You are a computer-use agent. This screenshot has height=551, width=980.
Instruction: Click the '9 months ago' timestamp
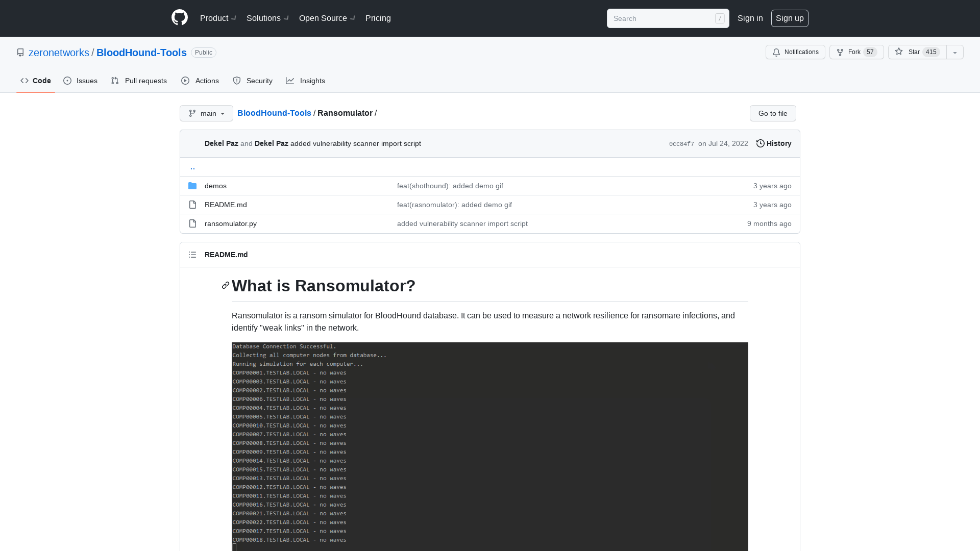click(769, 223)
